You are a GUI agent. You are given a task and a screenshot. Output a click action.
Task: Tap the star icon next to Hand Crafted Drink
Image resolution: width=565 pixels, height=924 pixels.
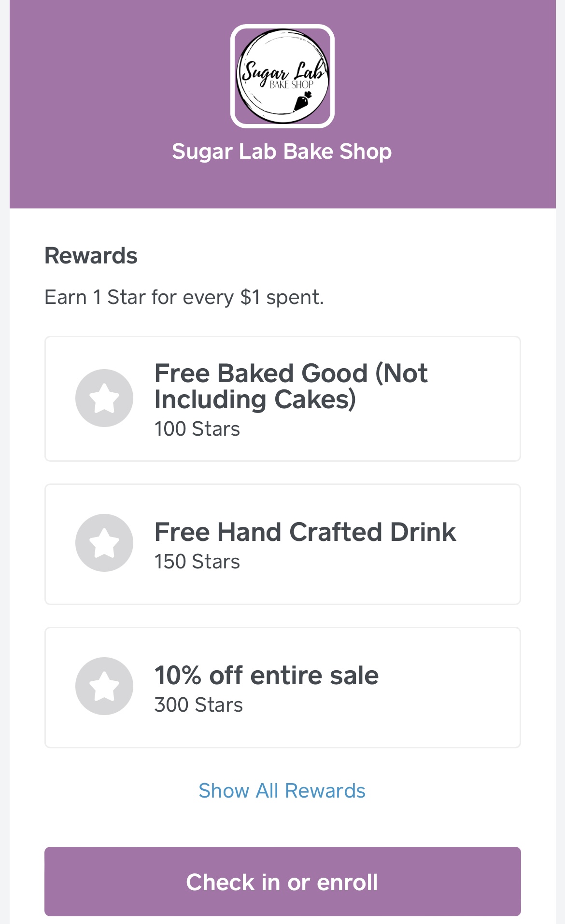click(x=104, y=543)
